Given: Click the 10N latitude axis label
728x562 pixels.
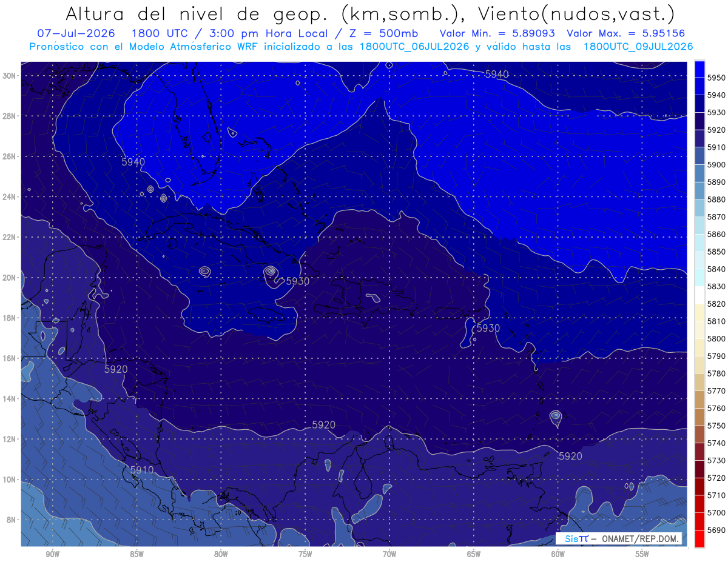Looking at the screenshot, I should tap(8, 480).
